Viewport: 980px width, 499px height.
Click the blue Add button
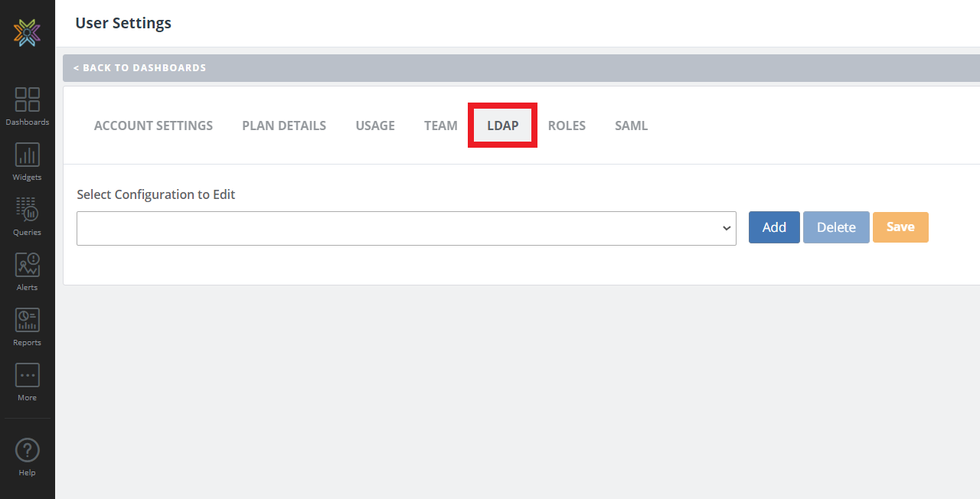point(774,227)
